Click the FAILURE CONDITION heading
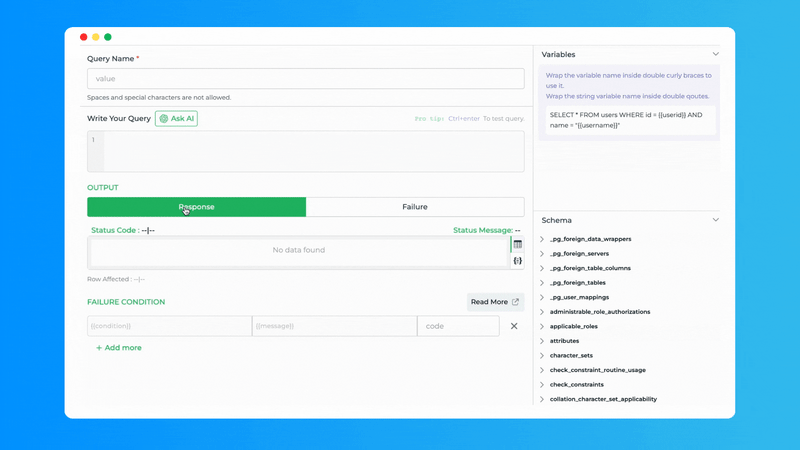Screen dimensions: 800x450 click(x=126, y=302)
